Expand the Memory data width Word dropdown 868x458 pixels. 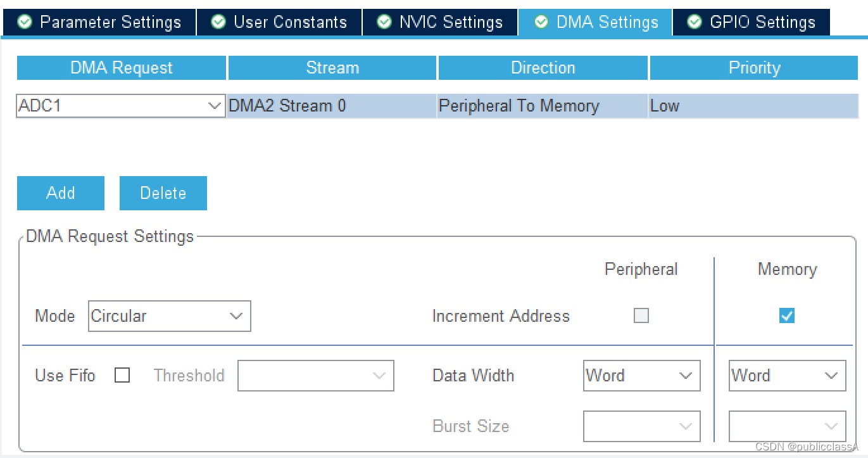788,376
